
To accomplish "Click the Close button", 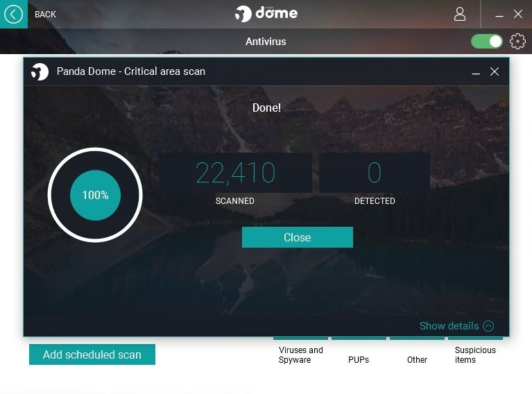I will (x=298, y=237).
